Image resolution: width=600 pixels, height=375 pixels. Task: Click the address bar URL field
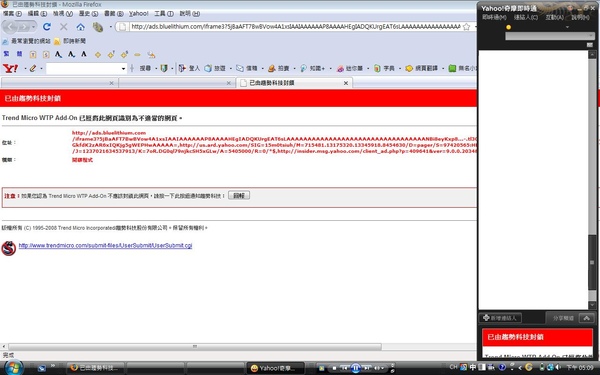tap(295, 26)
